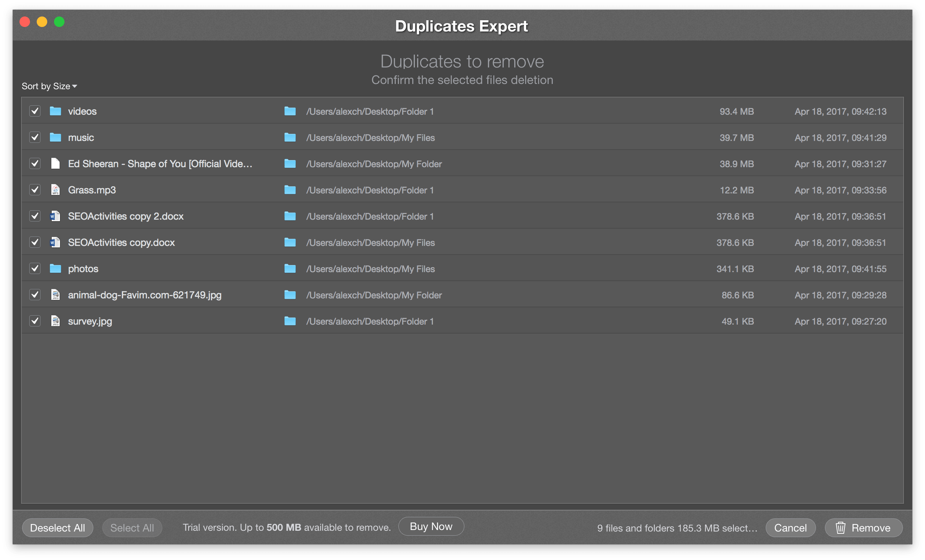The width and height of the screenshot is (925, 560).
Task: Open the Sort by Size dropdown
Action: tap(49, 86)
